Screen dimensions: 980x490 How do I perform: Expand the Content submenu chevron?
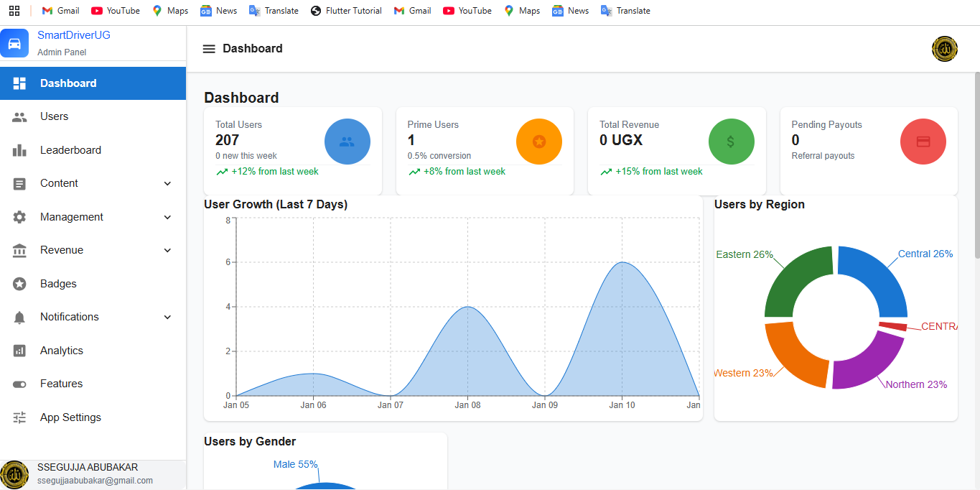167,184
